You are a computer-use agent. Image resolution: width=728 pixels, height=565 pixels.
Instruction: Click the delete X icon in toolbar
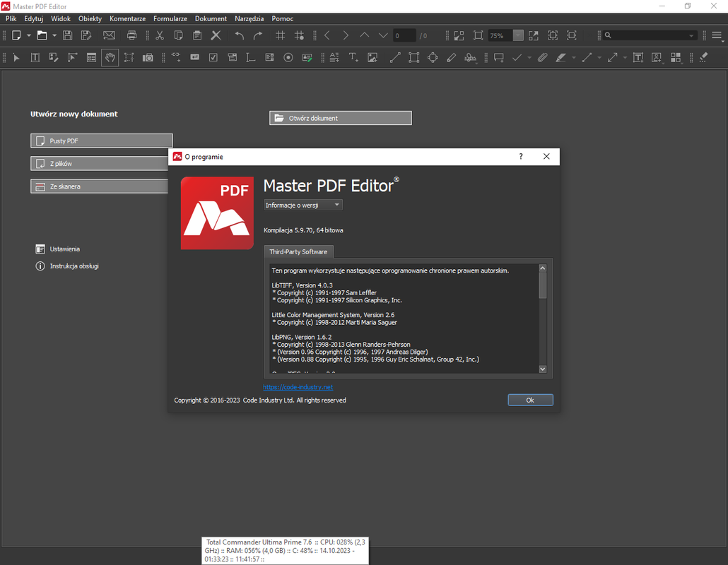(x=216, y=35)
